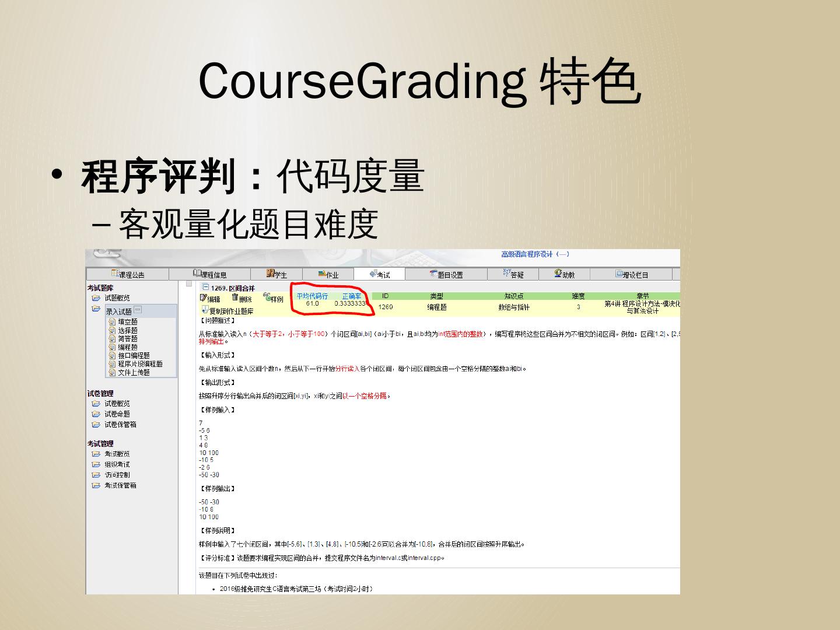Delete question with the 删除 trash icon

(235, 297)
